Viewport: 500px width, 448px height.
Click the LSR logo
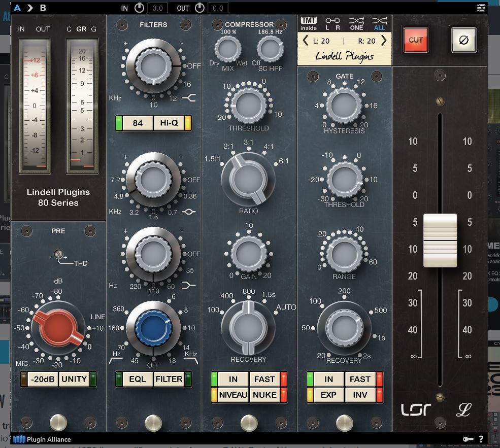point(416,410)
